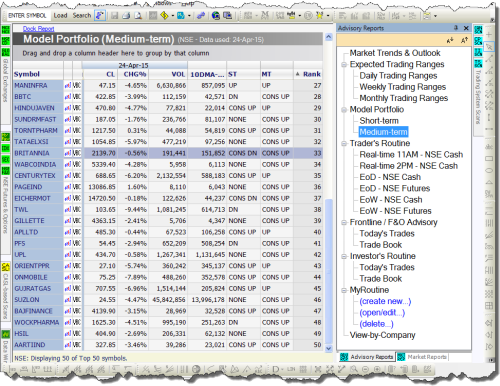This screenshot has height=386, width=500.
Task: Open dropdown arrow next to blue square icon
Action: point(189,15)
